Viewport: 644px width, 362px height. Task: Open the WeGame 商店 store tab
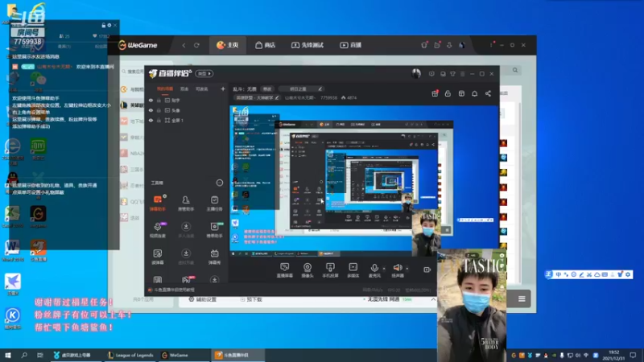click(x=266, y=45)
